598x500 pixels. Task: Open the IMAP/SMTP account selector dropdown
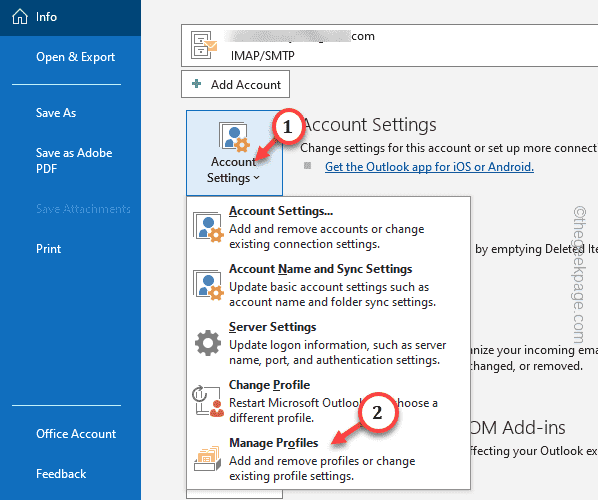pyautogui.click(x=389, y=45)
